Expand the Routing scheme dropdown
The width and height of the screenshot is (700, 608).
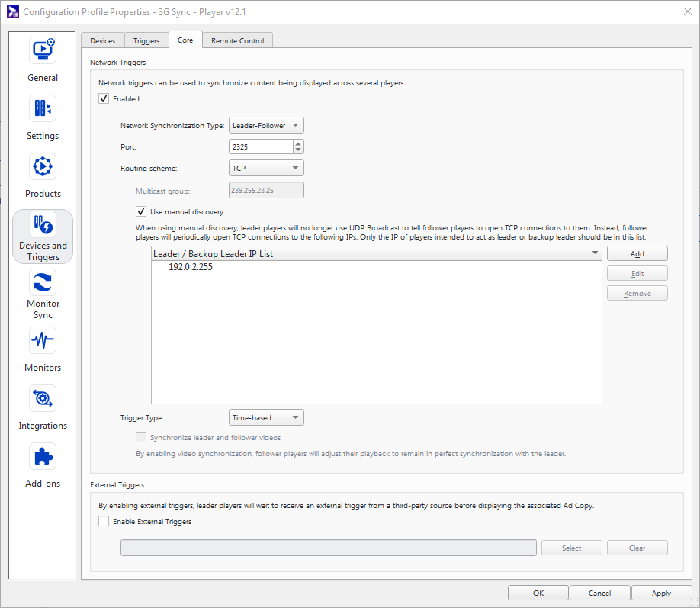[266, 168]
